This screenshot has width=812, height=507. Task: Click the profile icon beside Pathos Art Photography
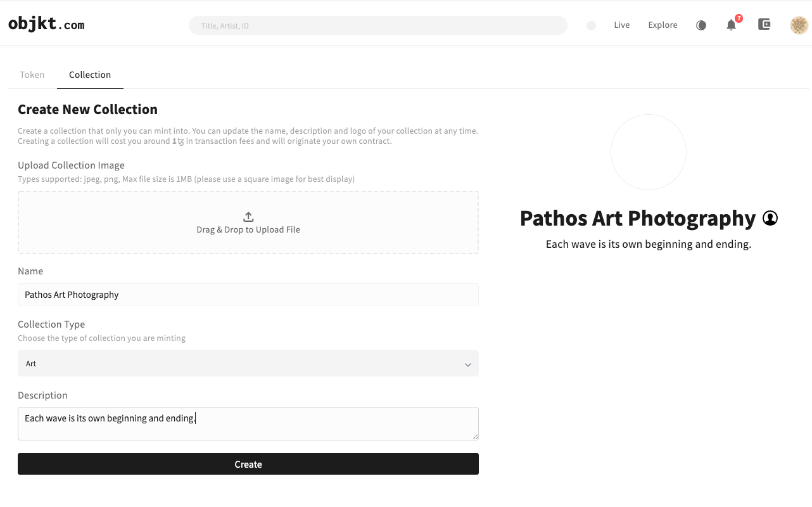(x=770, y=218)
